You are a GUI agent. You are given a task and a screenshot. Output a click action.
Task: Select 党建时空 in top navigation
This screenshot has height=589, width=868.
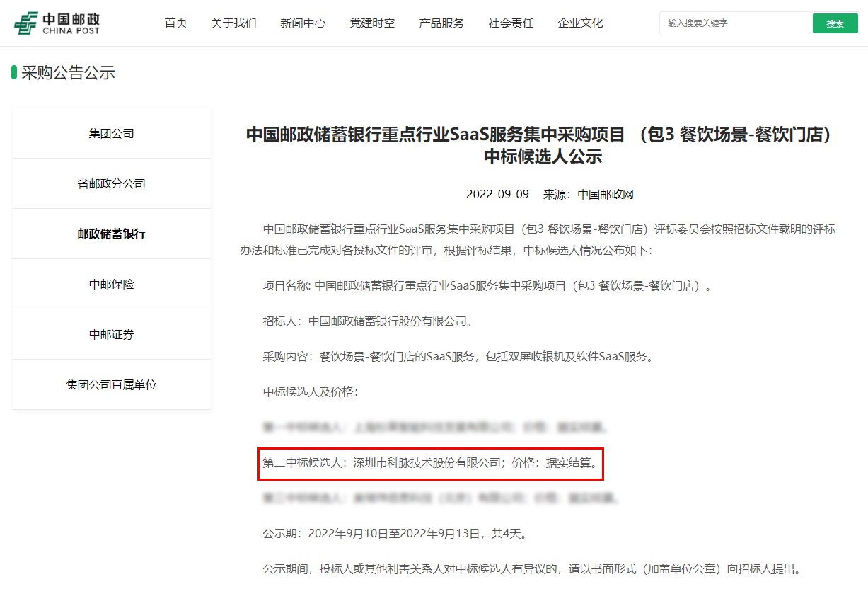pos(372,23)
